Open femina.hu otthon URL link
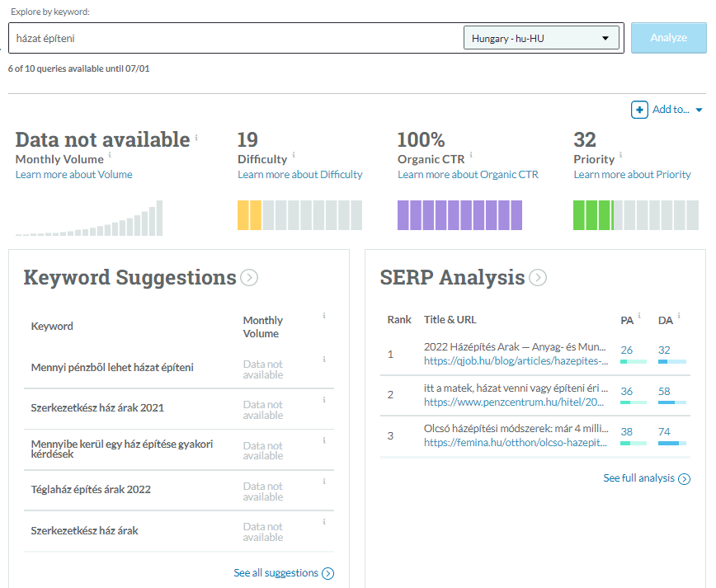 516,442
